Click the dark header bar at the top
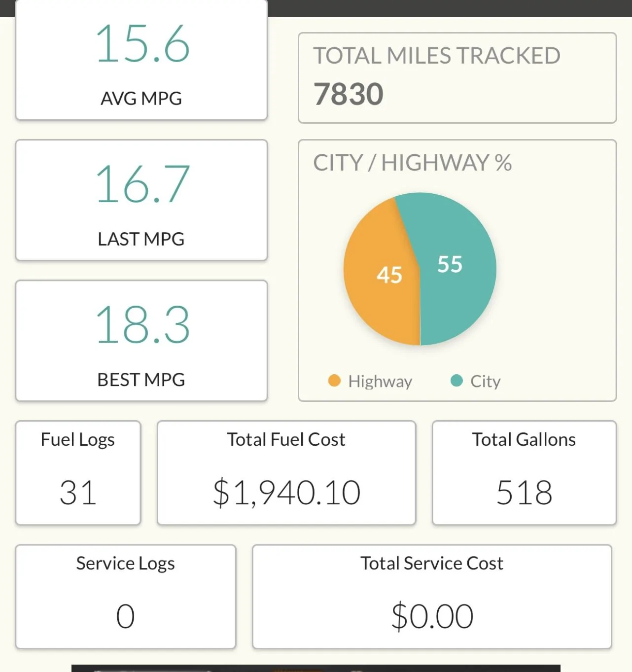The image size is (632, 672). [x=450, y=8]
